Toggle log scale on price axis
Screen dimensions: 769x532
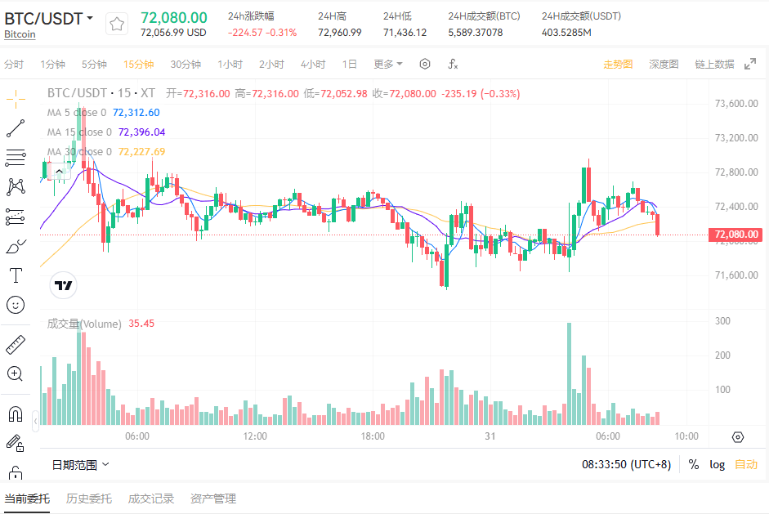(717, 464)
